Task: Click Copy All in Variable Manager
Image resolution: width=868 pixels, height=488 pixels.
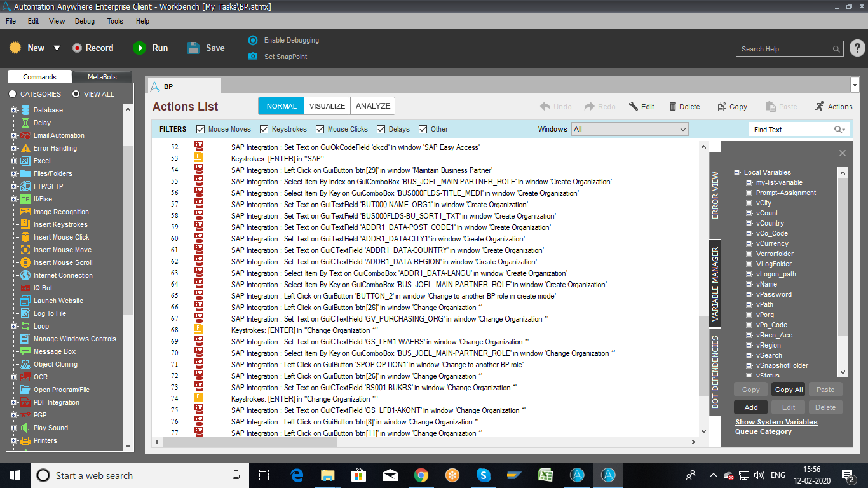Action: [x=789, y=390]
